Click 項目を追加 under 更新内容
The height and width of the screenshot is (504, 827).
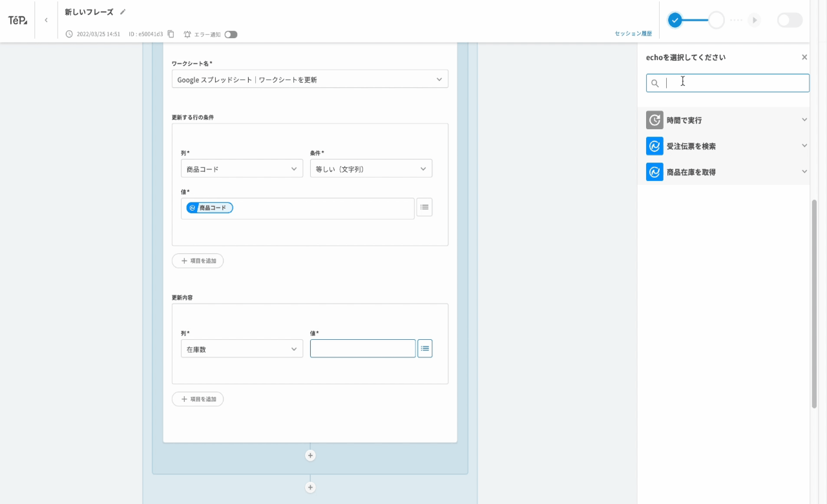tap(198, 399)
